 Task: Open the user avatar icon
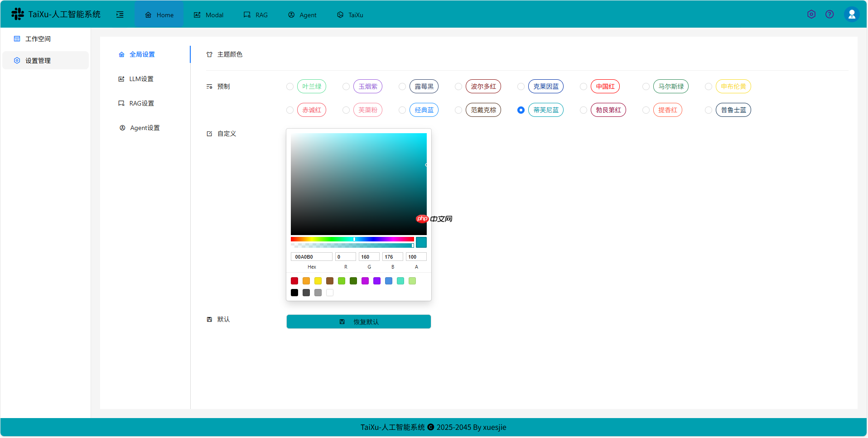852,14
